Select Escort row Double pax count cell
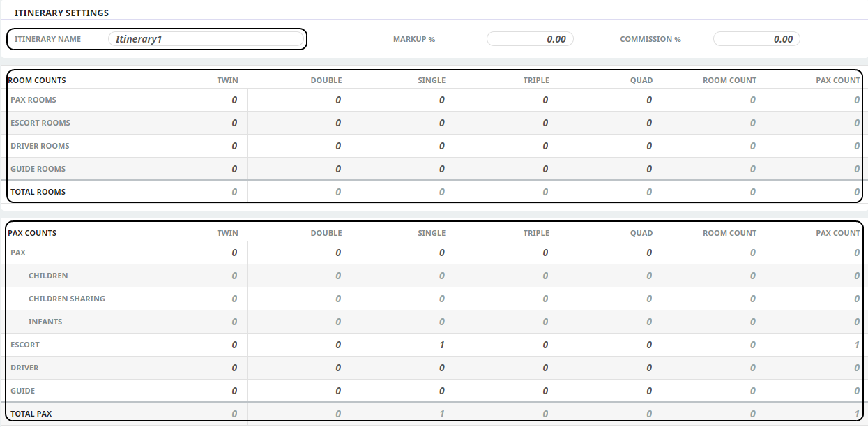The height and width of the screenshot is (427, 868). 299,345
